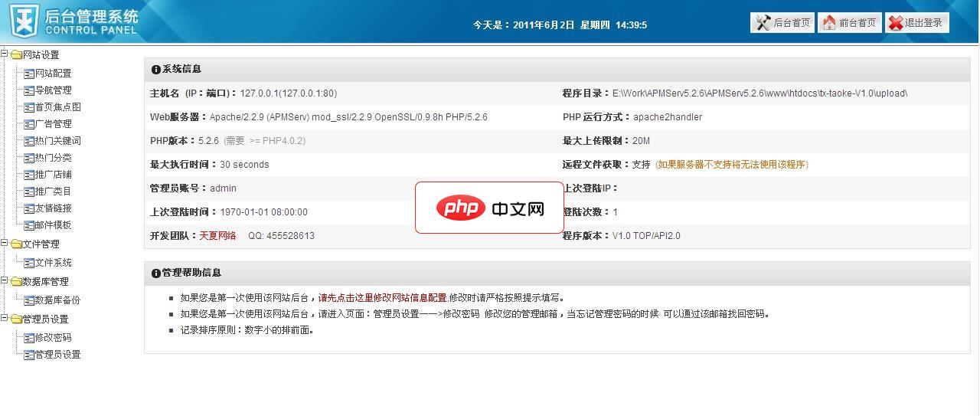Image resolution: width=980 pixels, height=416 pixels.
Task: Click the 退出登录 logout button
Action: [x=917, y=23]
